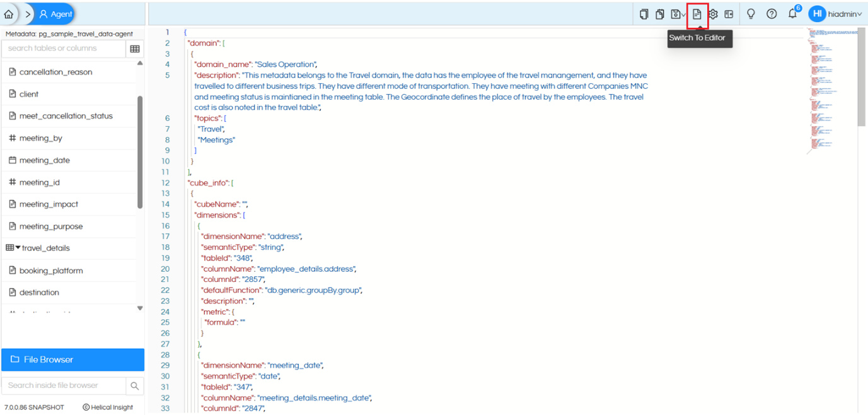This screenshot has width=868, height=415.
Task: Click the Save disk icon
Action: [x=676, y=14]
